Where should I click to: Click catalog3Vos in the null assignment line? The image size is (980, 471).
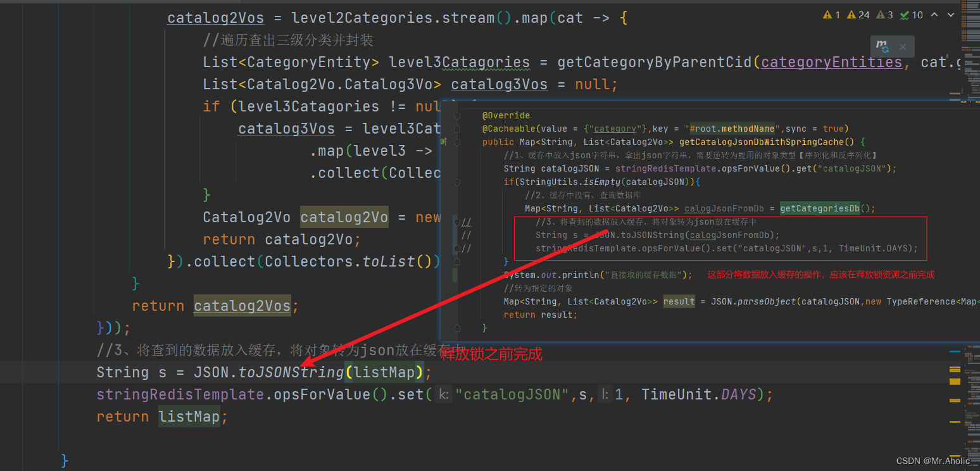pyautogui.click(x=499, y=84)
